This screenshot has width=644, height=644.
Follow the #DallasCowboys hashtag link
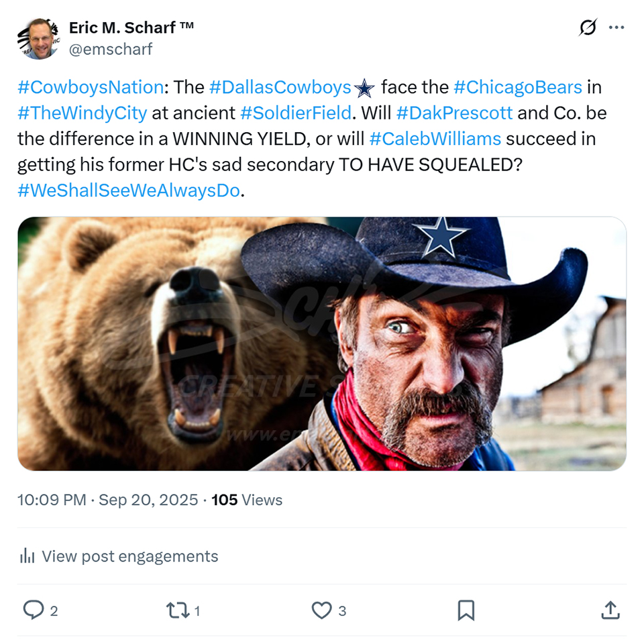point(280,87)
